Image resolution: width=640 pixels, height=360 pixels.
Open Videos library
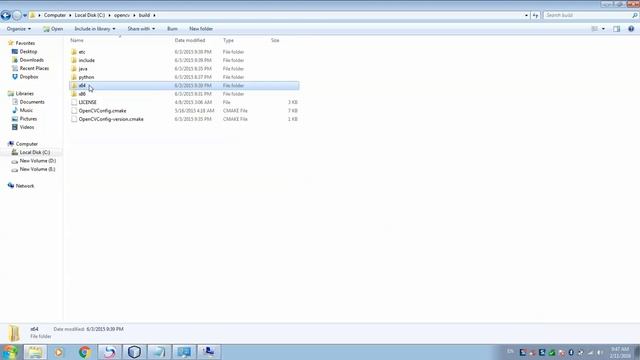pyautogui.click(x=27, y=127)
